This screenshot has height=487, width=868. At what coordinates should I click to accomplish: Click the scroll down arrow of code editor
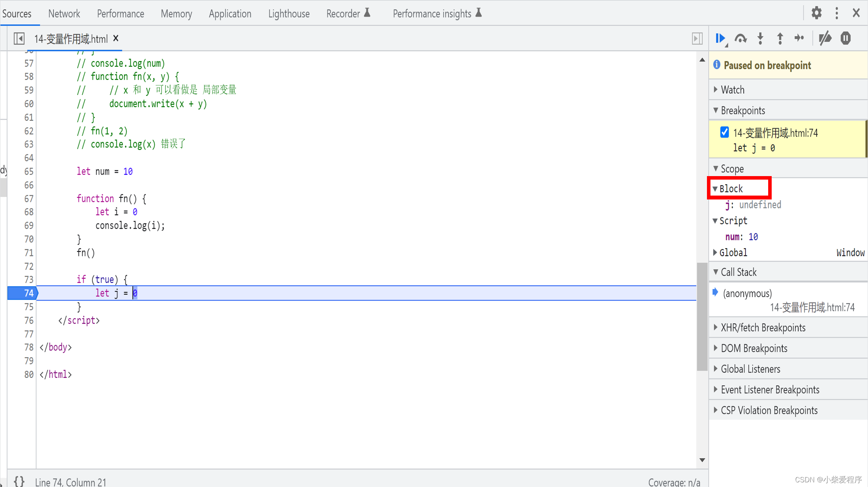click(702, 460)
